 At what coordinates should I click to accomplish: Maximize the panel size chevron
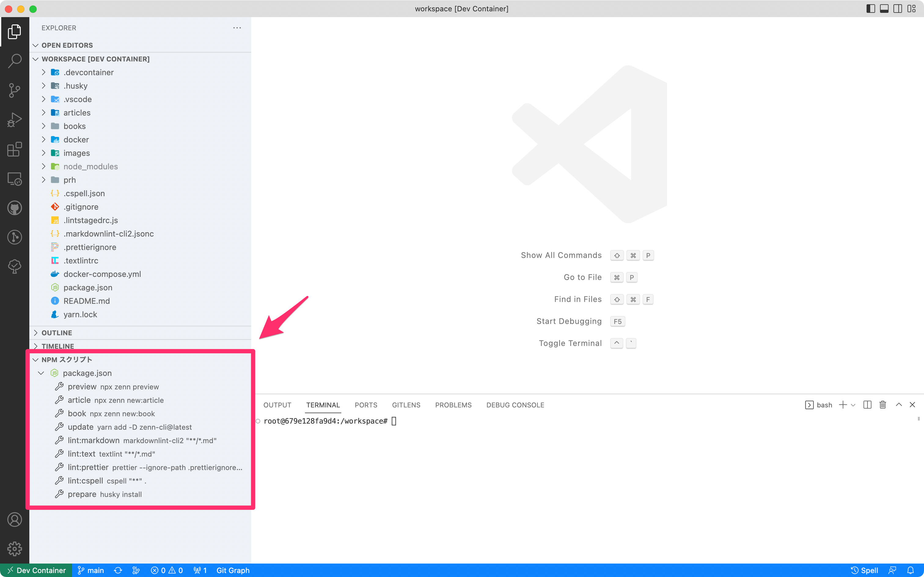pos(899,405)
